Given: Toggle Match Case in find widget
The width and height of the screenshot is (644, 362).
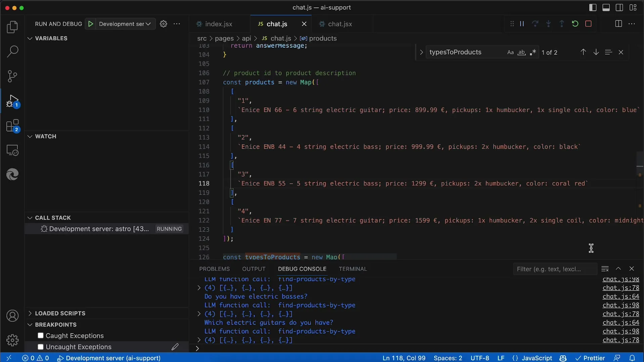Looking at the screenshot, I should tap(510, 52).
